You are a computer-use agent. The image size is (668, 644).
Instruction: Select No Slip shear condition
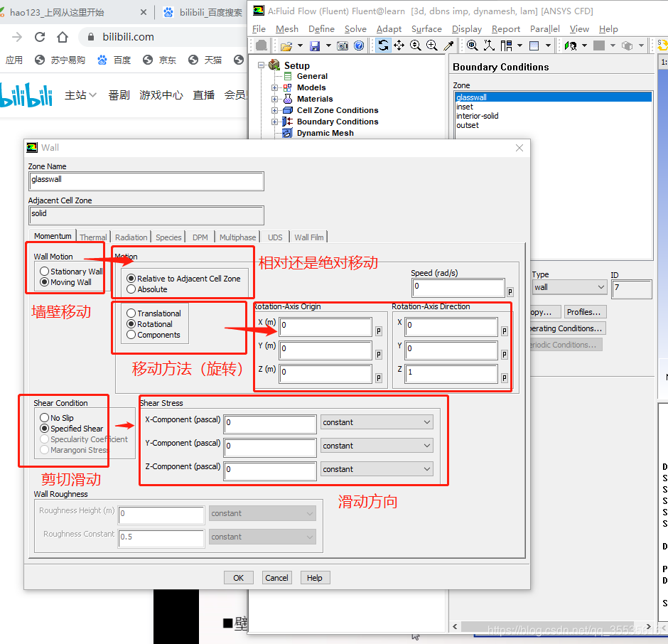click(44, 417)
